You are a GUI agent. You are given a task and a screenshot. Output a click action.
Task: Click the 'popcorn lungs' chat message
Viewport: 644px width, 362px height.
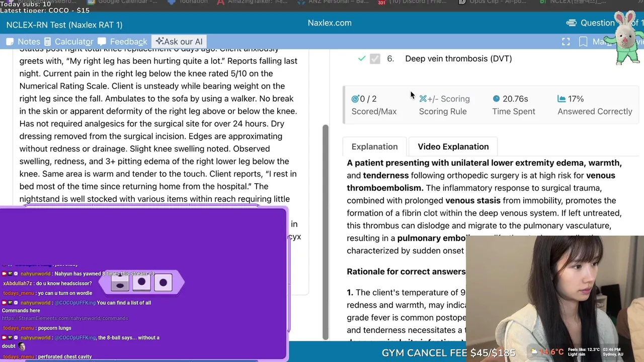[x=55, y=328]
